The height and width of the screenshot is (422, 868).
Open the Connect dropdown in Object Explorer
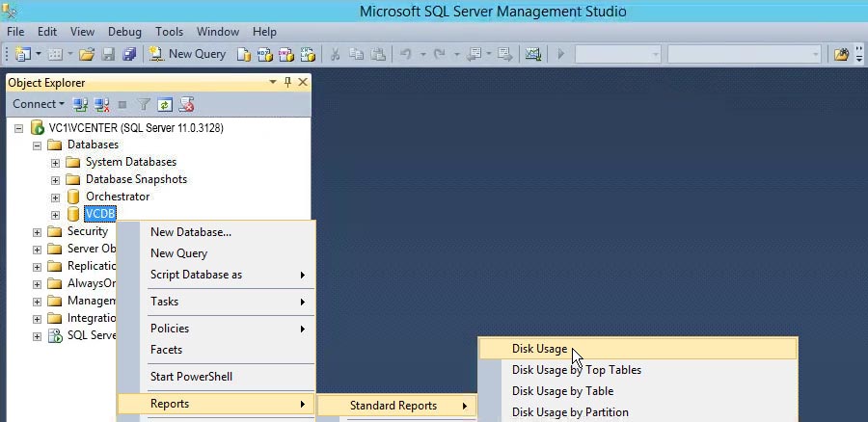coord(39,104)
